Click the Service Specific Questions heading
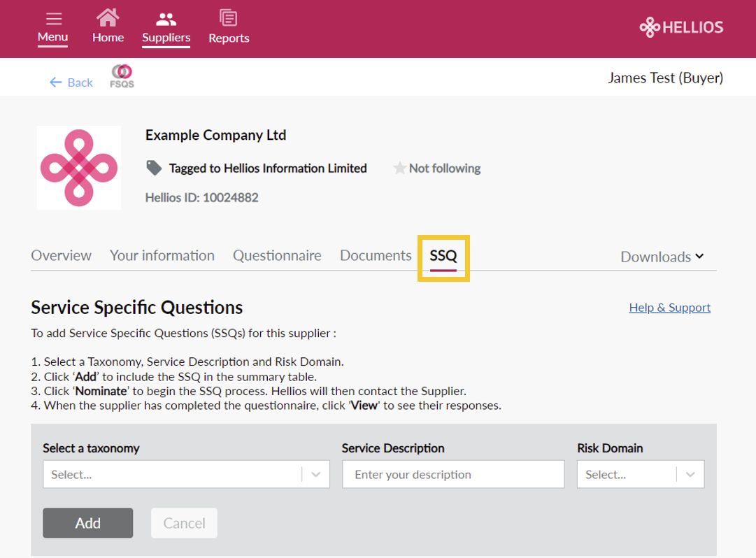 point(137,308)
